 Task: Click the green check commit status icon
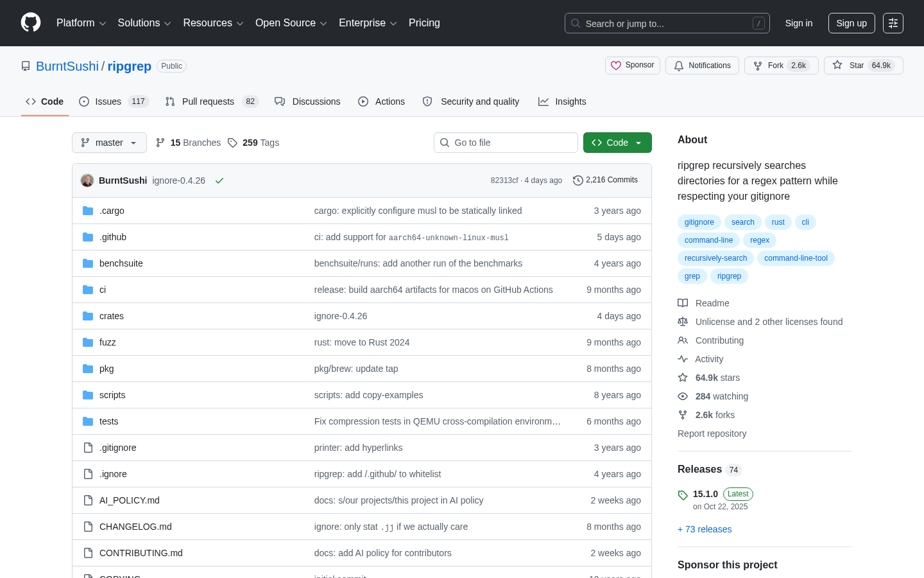(219, 180)
